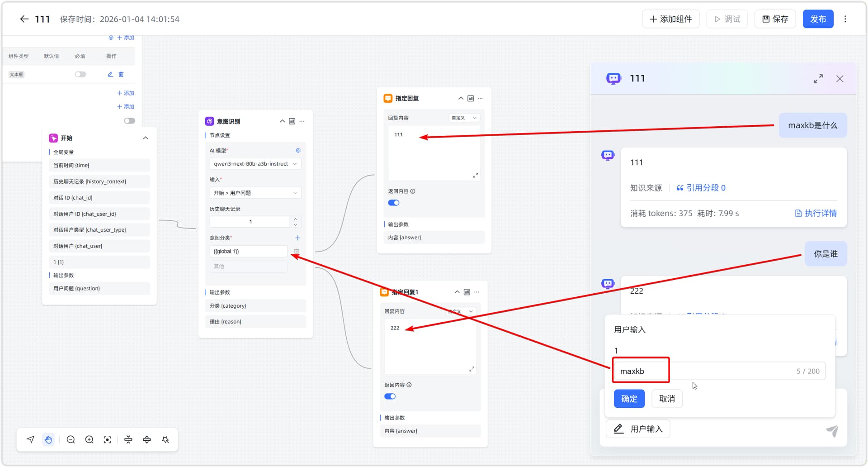Image resolution: width=868 pixels, height=467 pixels.
Task: Select the hand pan tool
Action: pyautogui.click(x=48, y=440)
